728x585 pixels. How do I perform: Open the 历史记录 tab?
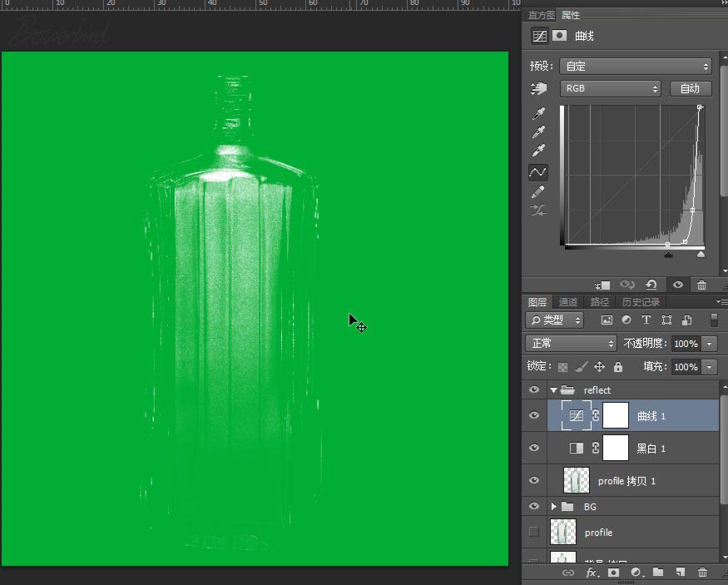(641, 302)
